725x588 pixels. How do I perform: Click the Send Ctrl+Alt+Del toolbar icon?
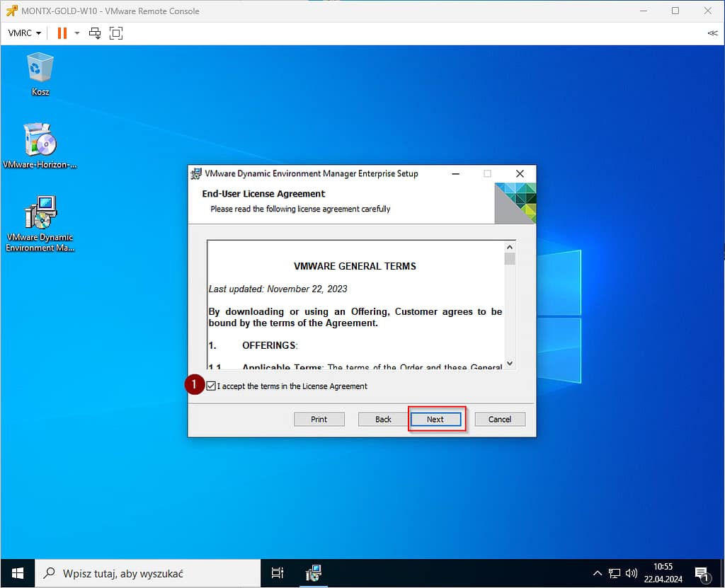pyautogui.click(x=94, y=33)
